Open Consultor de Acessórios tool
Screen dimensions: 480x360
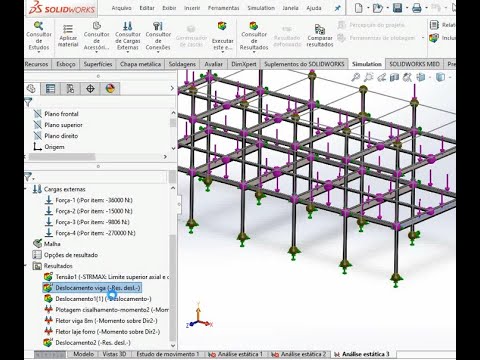(x=96, y=36)
